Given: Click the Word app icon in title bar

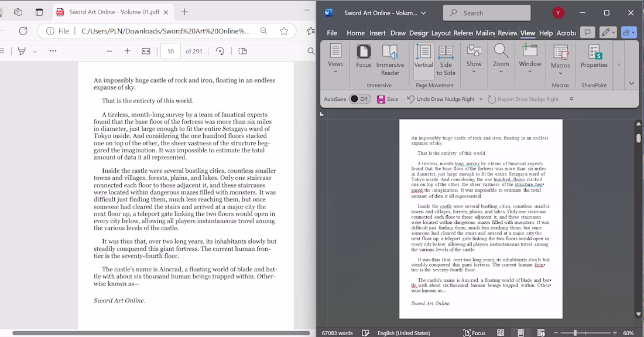Looking at the screenshot, I should coord(328,13).
